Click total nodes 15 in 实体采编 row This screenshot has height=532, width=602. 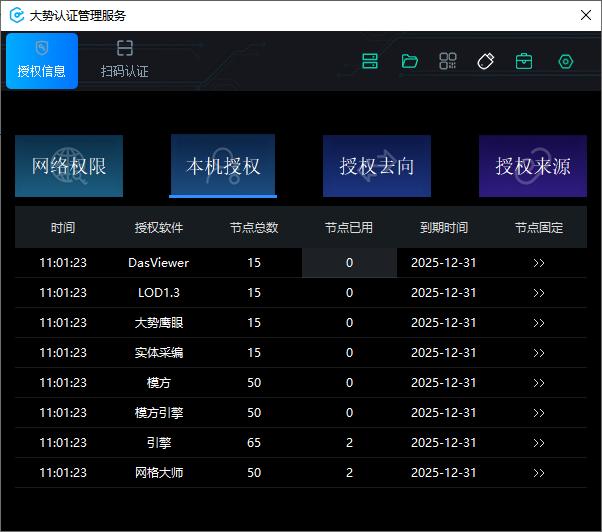254,353
